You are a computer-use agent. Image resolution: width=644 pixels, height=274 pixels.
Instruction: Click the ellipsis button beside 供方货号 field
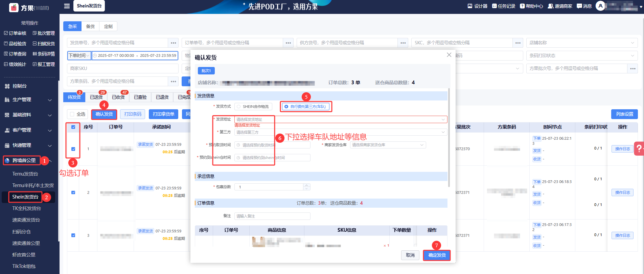click(x=403, y=43)
